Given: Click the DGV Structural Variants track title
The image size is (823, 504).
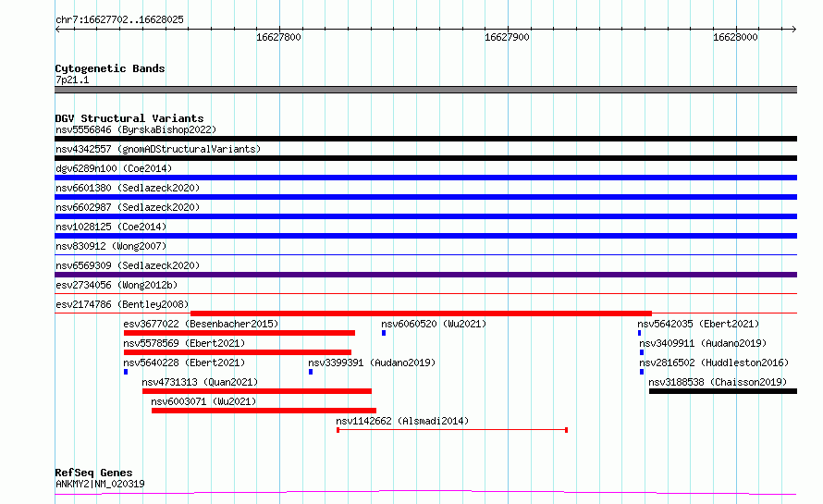Looking at the screenshot, I should [x=129, y=118].
